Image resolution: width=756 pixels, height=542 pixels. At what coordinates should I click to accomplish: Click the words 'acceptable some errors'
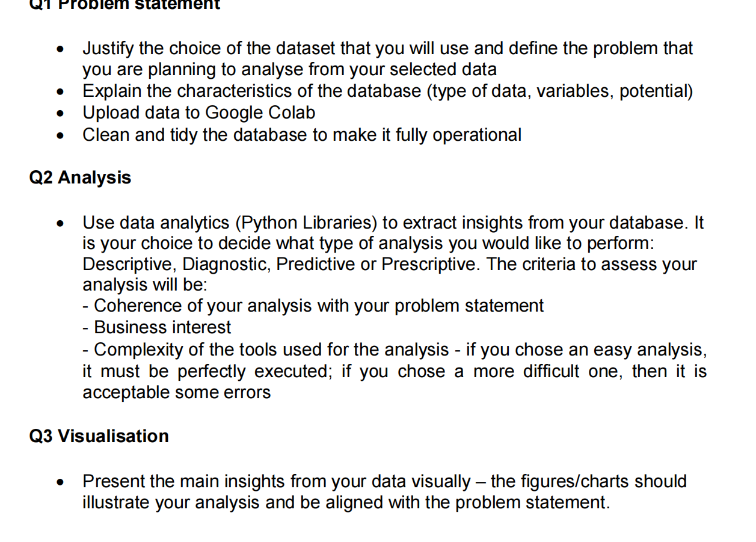pyautogui.click(x=176, y=392)
